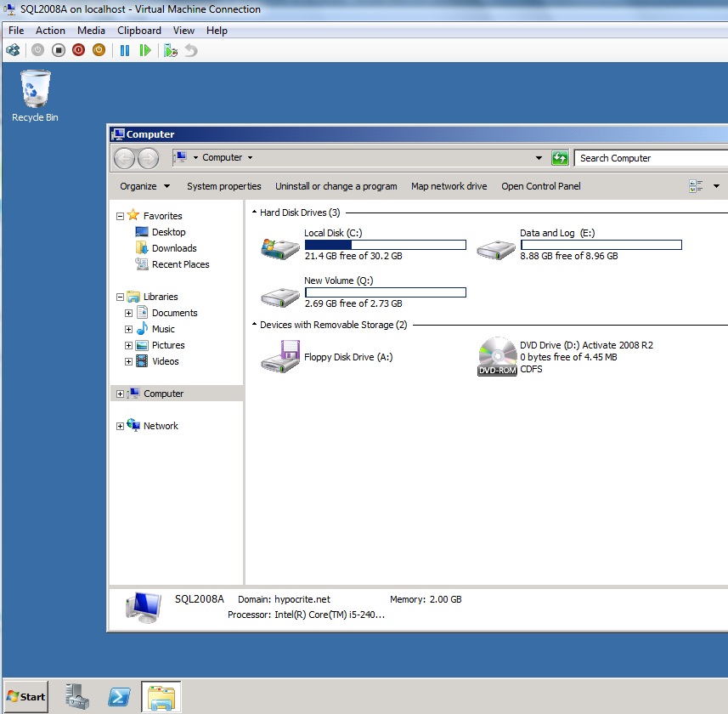Open the Clipboard menu
The width and height of the screenshot is (728, 714).
[x=139, y=31]
